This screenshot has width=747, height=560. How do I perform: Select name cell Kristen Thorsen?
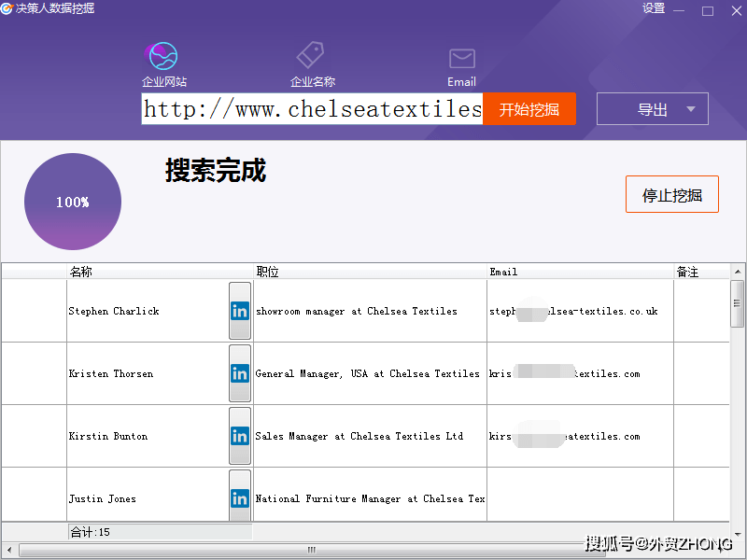(x=148, y=374)
